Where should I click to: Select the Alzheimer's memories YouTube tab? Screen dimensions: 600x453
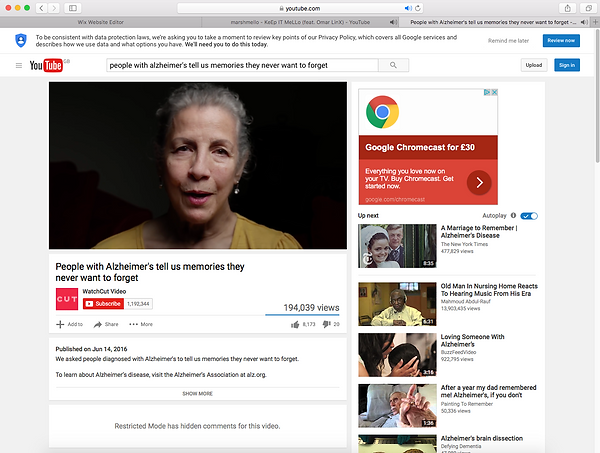tap(495, 22)
